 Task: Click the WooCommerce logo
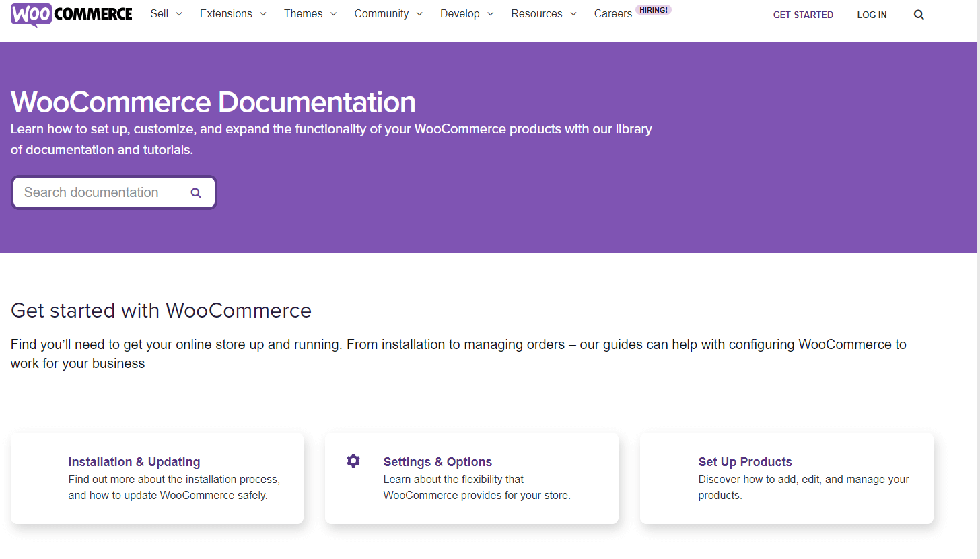71,14
